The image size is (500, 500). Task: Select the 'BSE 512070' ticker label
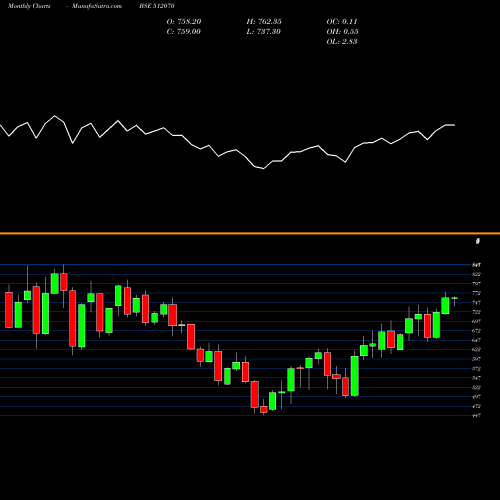157,6
